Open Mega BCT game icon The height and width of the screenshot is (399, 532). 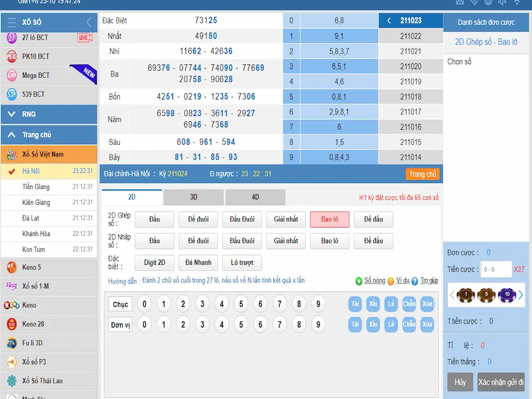(12, 76)
